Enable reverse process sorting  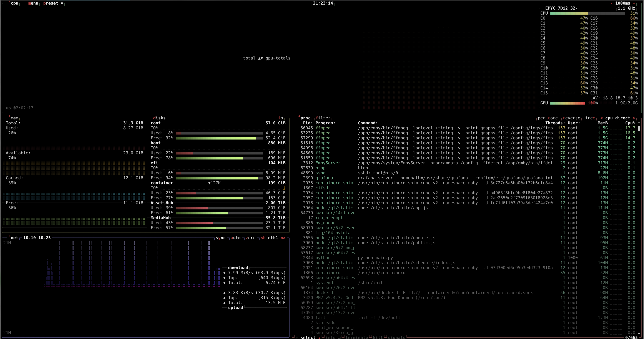(x=572, y=118)
